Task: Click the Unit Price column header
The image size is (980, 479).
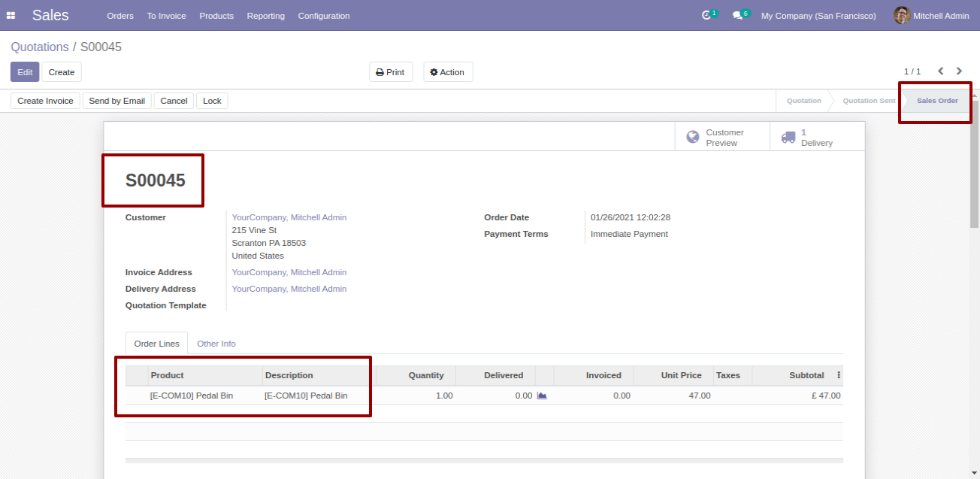Action: click(x=673, y=375)
